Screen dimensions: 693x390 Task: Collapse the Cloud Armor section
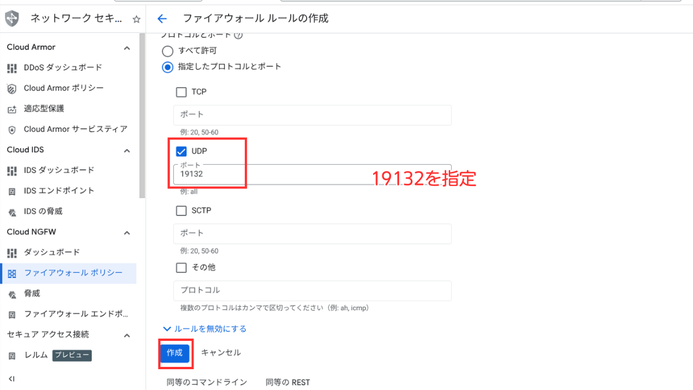pos(127,48)
